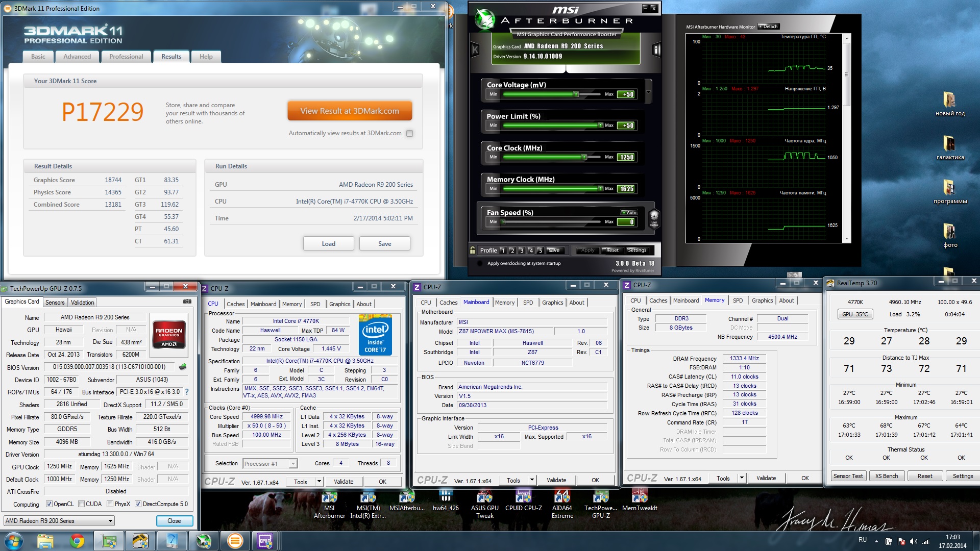Click the XS Bench button in RealTemp

[x=887, y=476]
